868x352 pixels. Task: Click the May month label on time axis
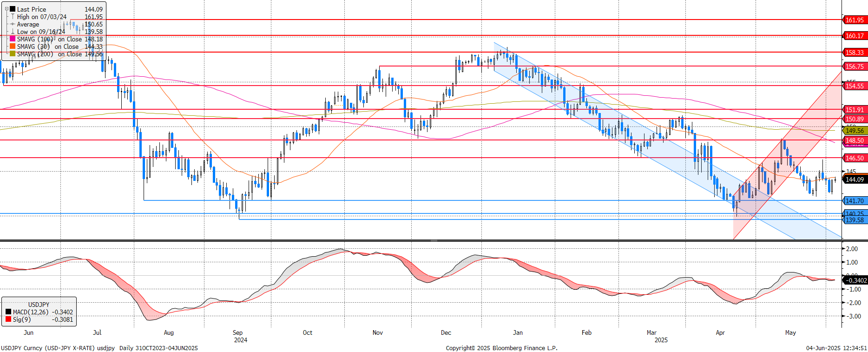[790, 332]
